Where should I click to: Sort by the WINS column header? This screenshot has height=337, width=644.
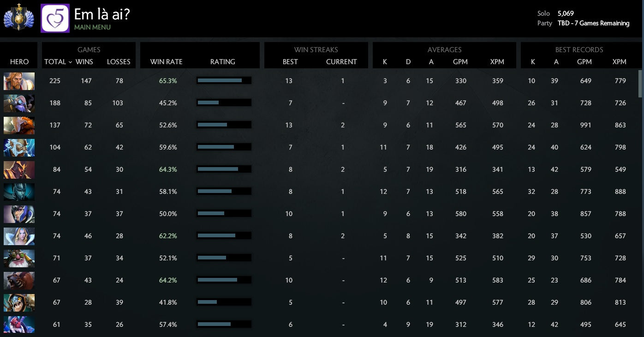[84, 61]
